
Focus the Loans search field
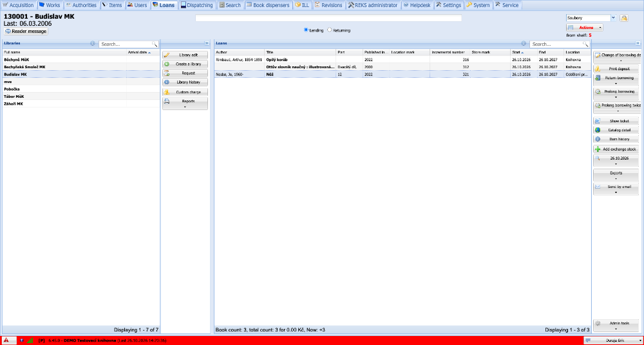[556, 44]
